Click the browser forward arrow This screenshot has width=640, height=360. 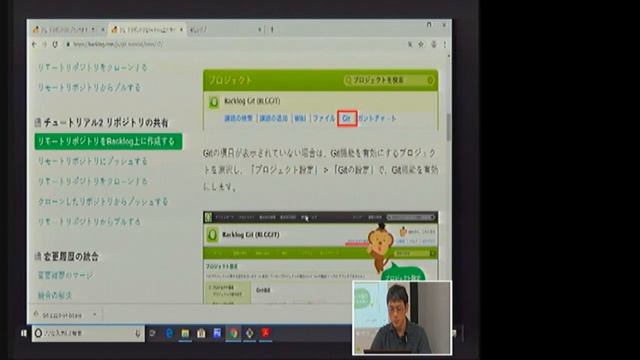click(x=44, y=44)
